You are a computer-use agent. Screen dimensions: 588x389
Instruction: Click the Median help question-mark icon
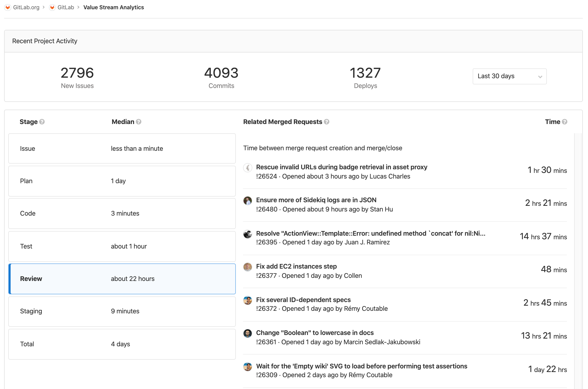coord(139,122)
